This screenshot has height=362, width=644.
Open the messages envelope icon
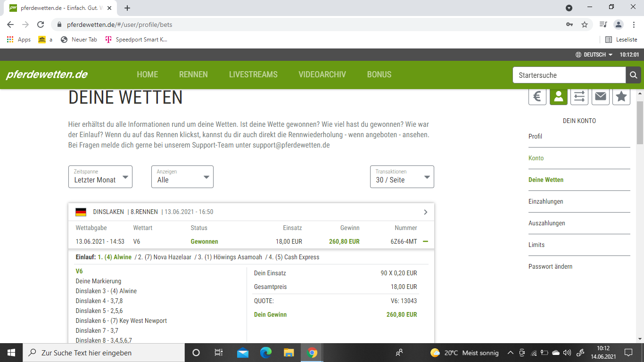click(x=600, y=97)
